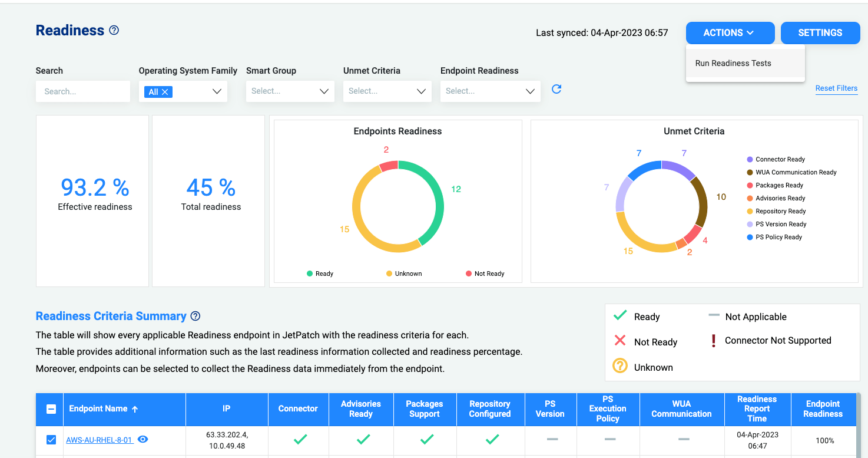Click the Not Ready legend dot in the chart
The image size is (868, 458).
469,274
